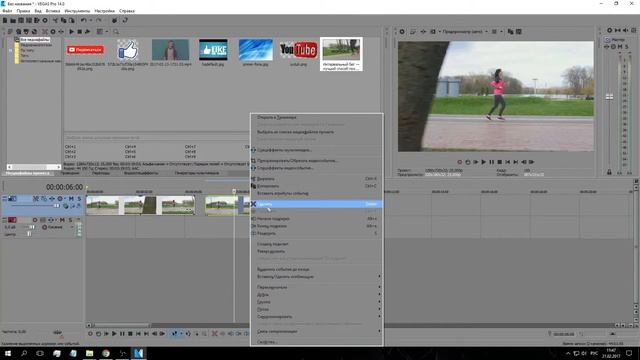This screenshot has height=360, width=640.
Task: Start media preview in Project Media toolbar
Action: [72, 31]
